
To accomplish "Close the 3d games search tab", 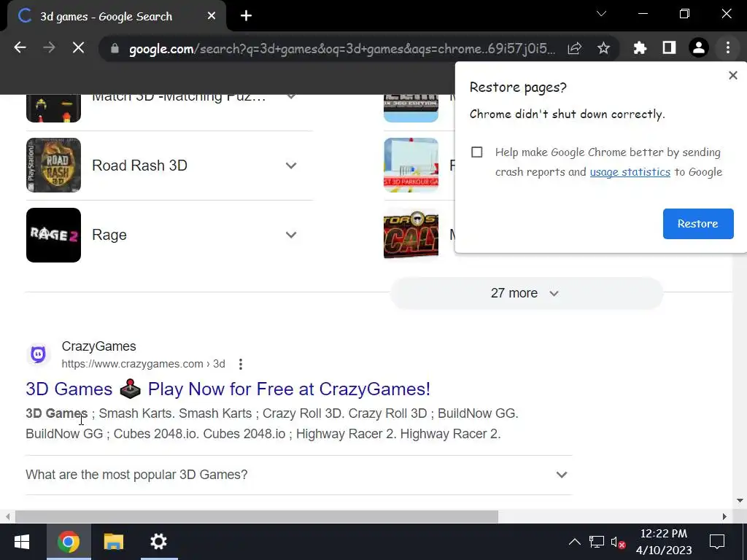I will pos(212,16).
